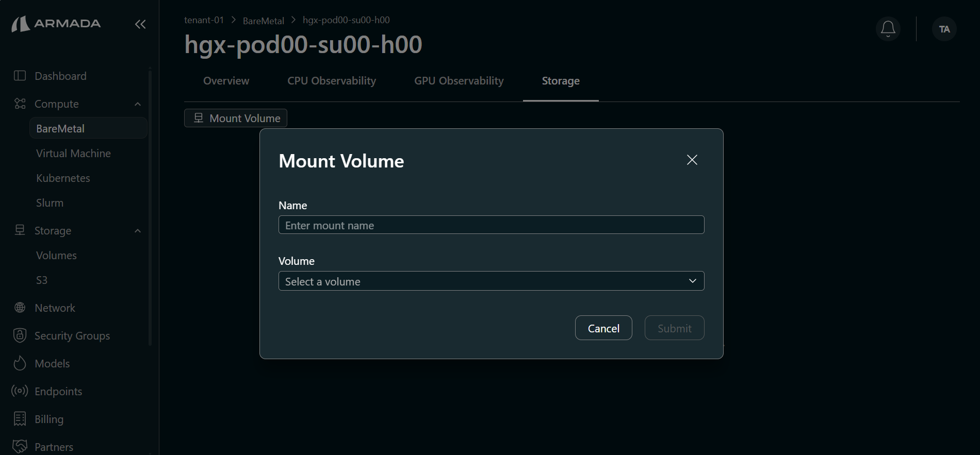This screenshot has height=455, width=980.
Task: Focus the Enter mount name field
Action: tap(491, 225)
